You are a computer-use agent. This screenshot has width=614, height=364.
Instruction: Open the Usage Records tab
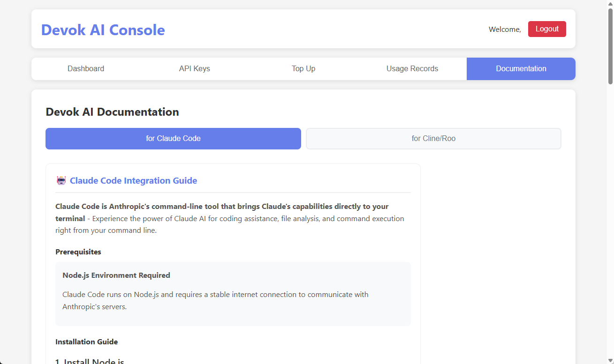tap(412, 69)
